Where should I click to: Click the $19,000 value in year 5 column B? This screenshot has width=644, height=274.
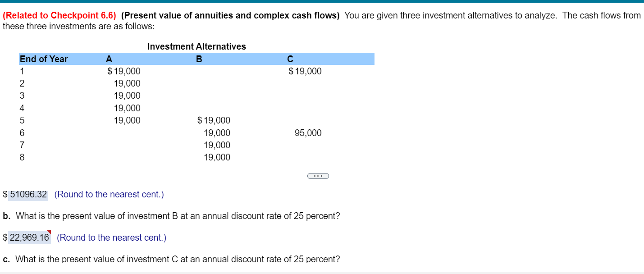click(214, 120)
